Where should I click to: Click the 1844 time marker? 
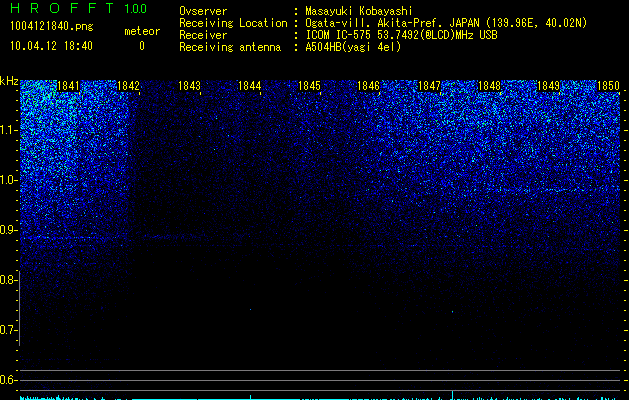click(250, 86)
